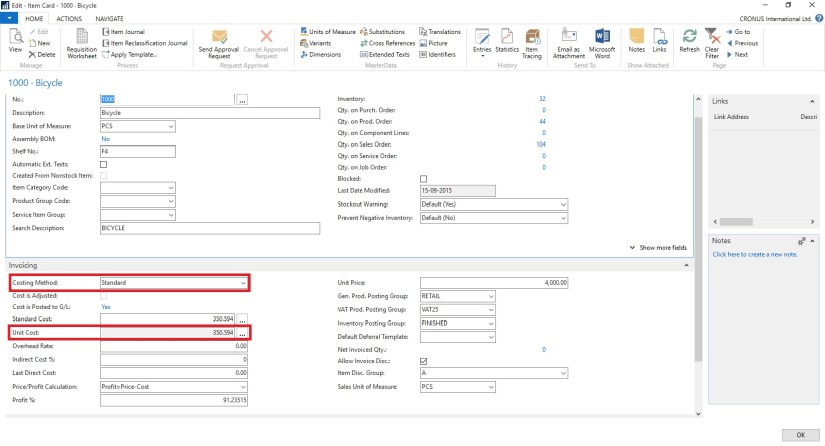The height and width of the screenshot is (446, 825).
Task: Uncheck Allow Invoice Disc. checkbox
Action: pos(423,360)
